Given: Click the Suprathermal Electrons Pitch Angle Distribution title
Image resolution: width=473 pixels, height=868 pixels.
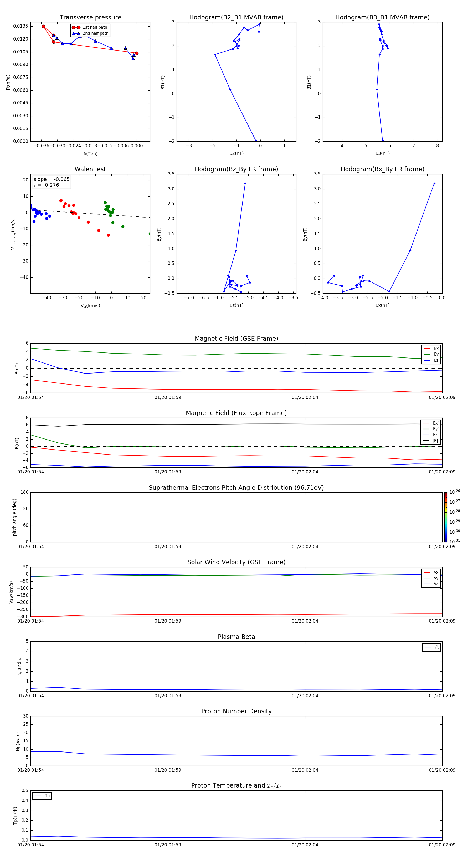Looking at the screenshot, I should point(236,488).
